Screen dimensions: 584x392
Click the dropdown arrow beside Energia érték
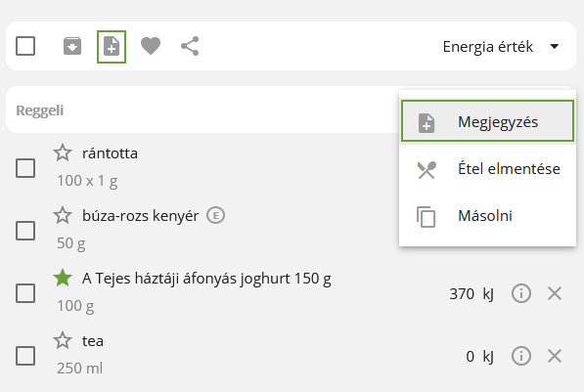[x=555, y=47]
